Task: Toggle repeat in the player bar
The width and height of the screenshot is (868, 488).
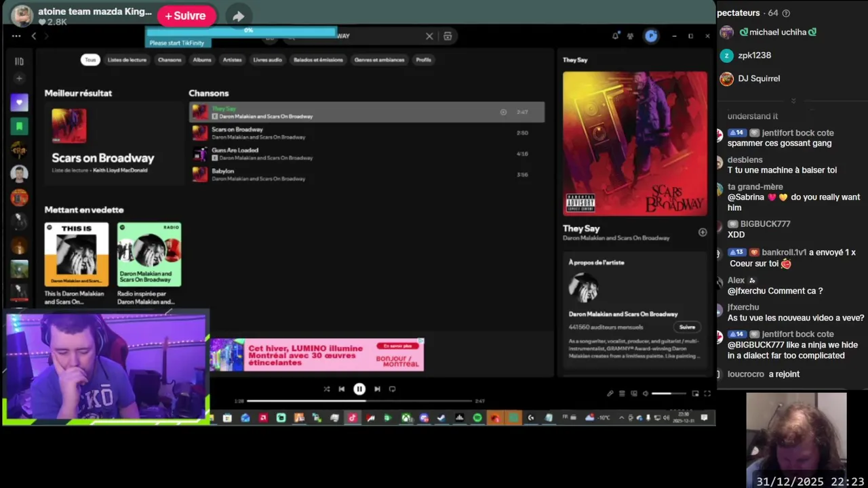Action: click(392, 389)
